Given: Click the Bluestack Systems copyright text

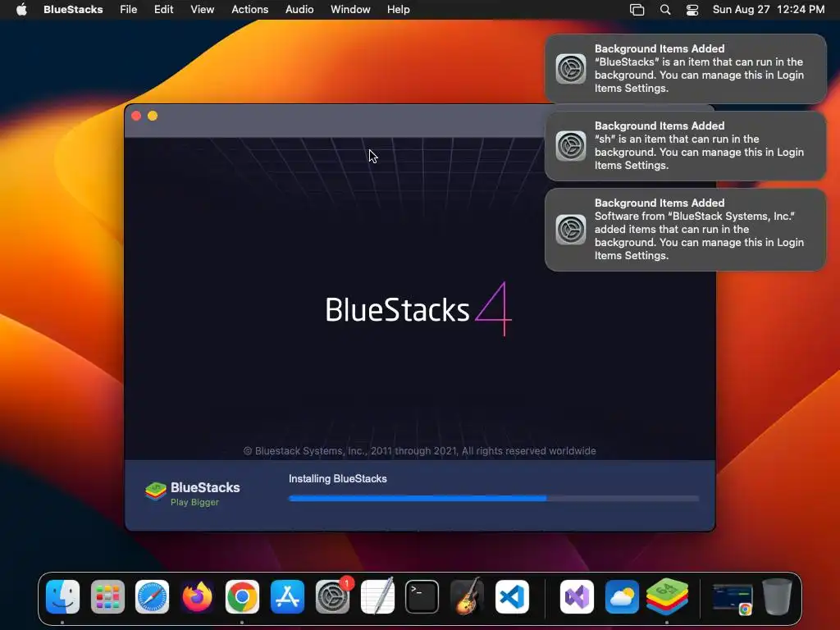Looking at the screenshot, I should pos(419,450).
